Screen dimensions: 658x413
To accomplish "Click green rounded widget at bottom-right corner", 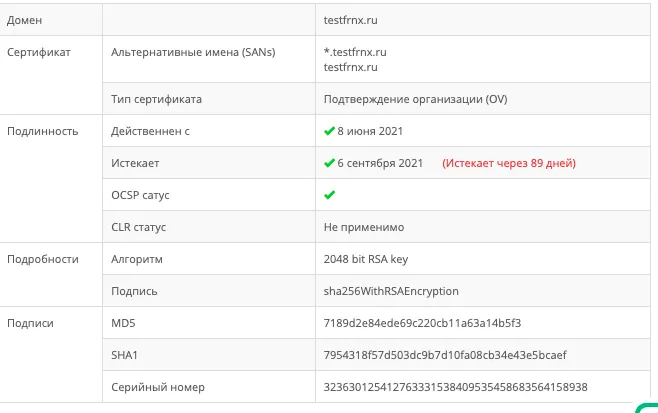I will pyautogui.click(x=647, y=407).
